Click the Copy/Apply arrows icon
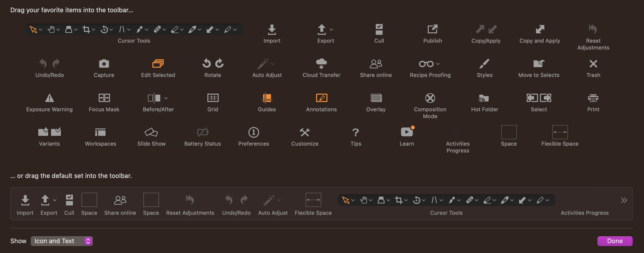 (x=486, y=29)
